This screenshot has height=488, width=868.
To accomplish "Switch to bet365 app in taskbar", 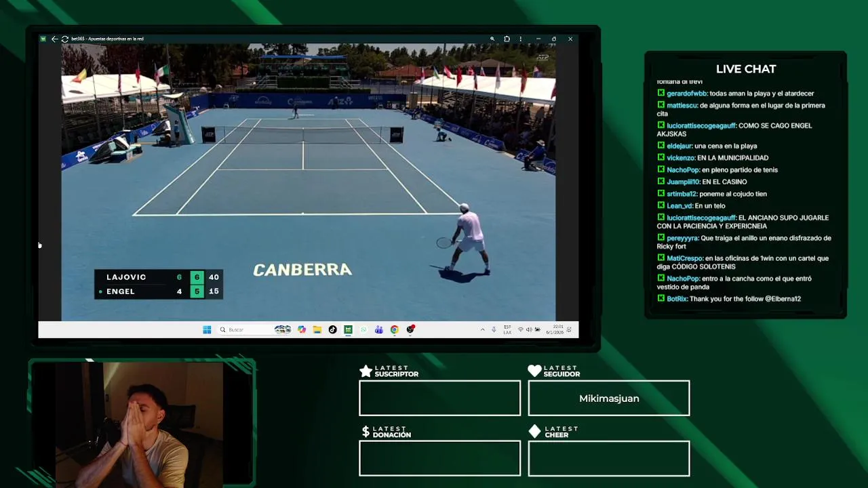I will pos(348,329).
